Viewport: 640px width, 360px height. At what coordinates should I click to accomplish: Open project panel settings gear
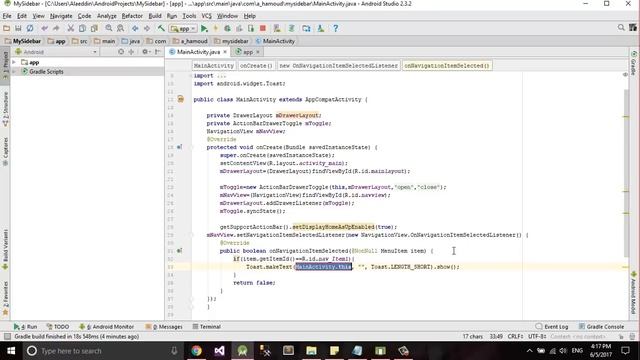(145, 52)
